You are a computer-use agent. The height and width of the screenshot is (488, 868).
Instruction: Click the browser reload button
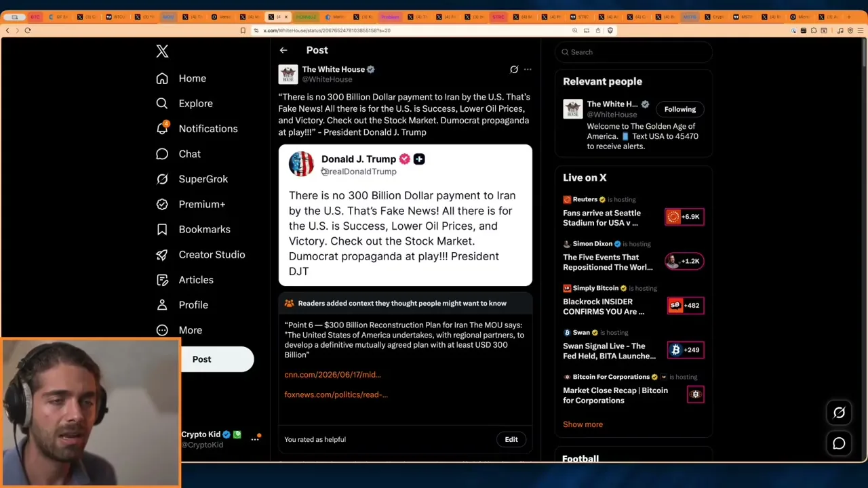[28, 30]
